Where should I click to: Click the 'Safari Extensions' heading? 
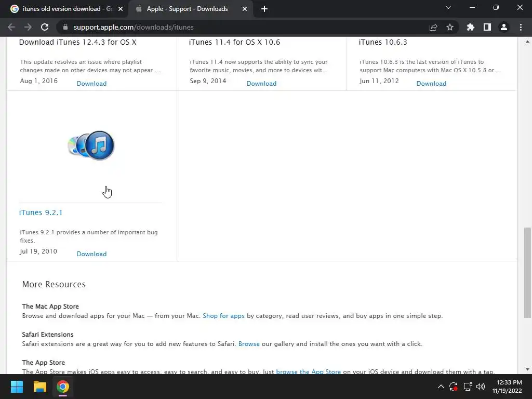click(48, 335)
